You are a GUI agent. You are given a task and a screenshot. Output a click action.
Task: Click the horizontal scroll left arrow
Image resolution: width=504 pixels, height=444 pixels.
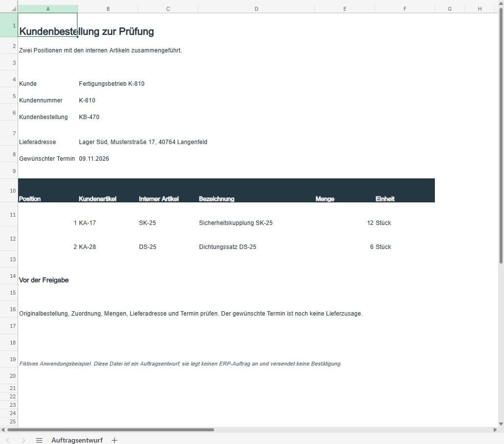click(3, 429)
